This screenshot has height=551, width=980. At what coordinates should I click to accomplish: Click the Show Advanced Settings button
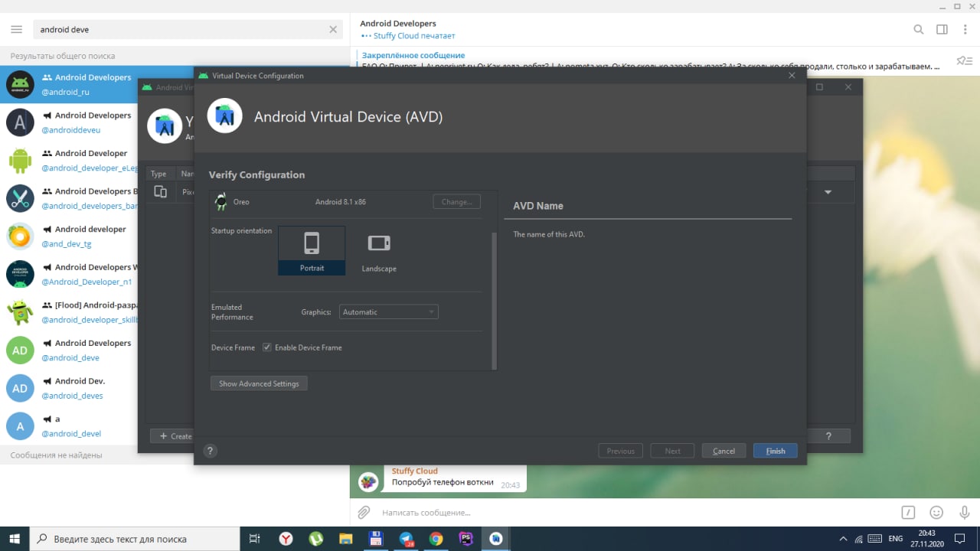pyautogui.click(x=259, y=383)
